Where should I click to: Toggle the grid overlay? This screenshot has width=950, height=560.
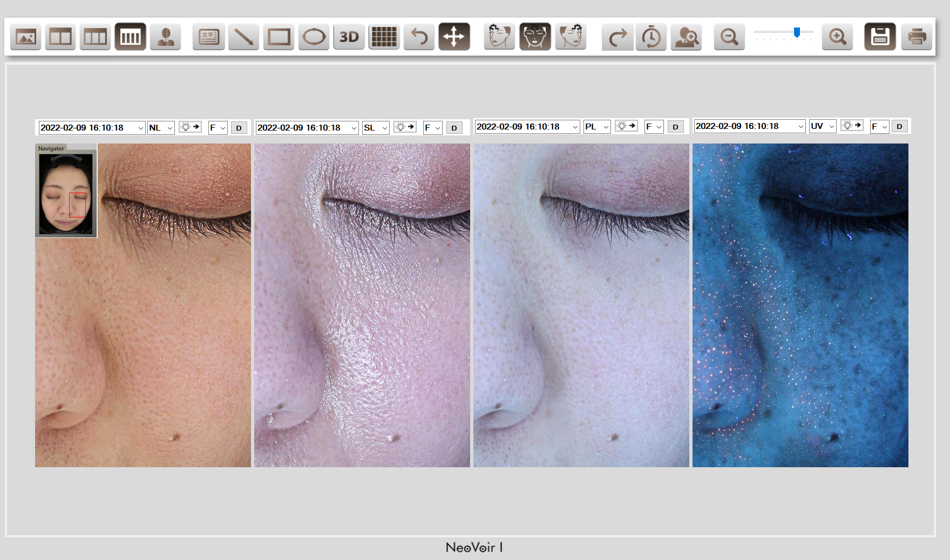point(384,37)
